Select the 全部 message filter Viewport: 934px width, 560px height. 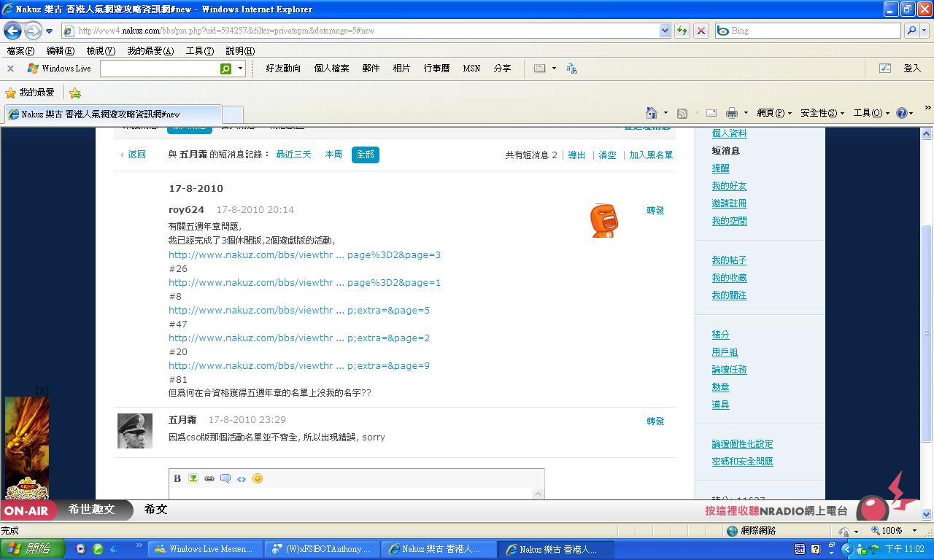(365, 155)
